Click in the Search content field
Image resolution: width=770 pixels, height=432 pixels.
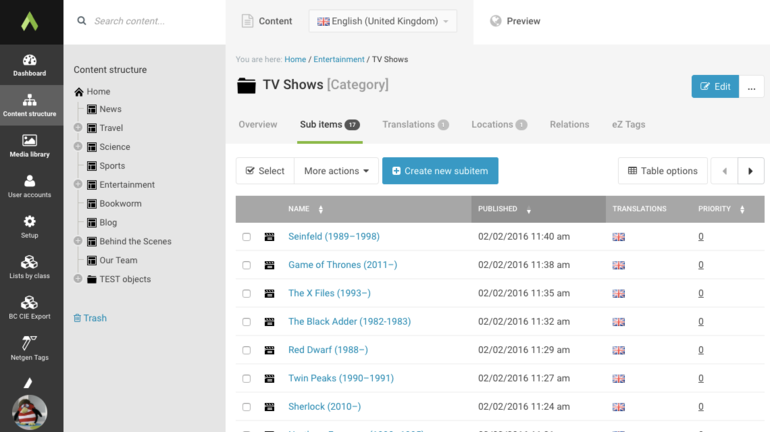pos(150,21)
